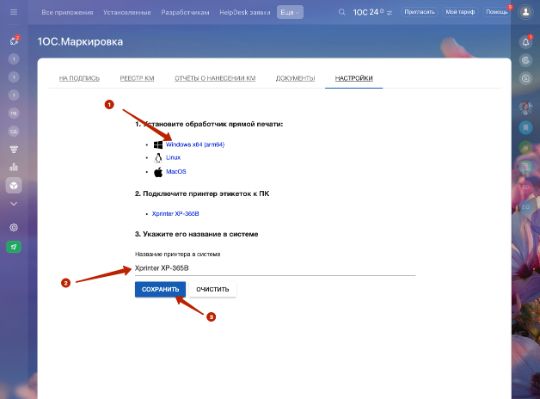
Task: Open the user profile avatar at top right
Action: pos(526,12)
